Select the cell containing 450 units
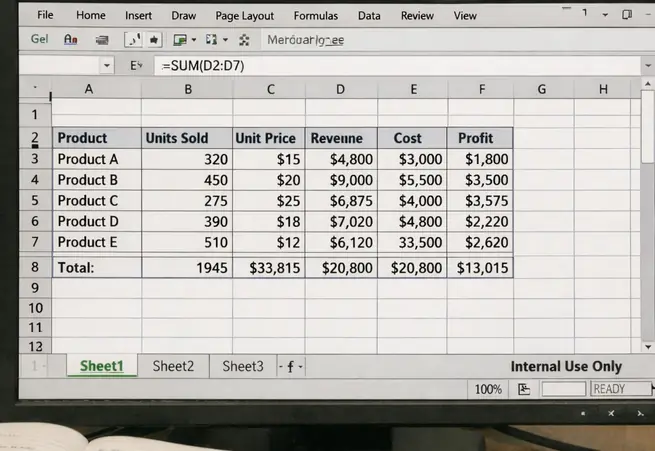The width and height of the screenshot is (655, 451). pos(187,180)
